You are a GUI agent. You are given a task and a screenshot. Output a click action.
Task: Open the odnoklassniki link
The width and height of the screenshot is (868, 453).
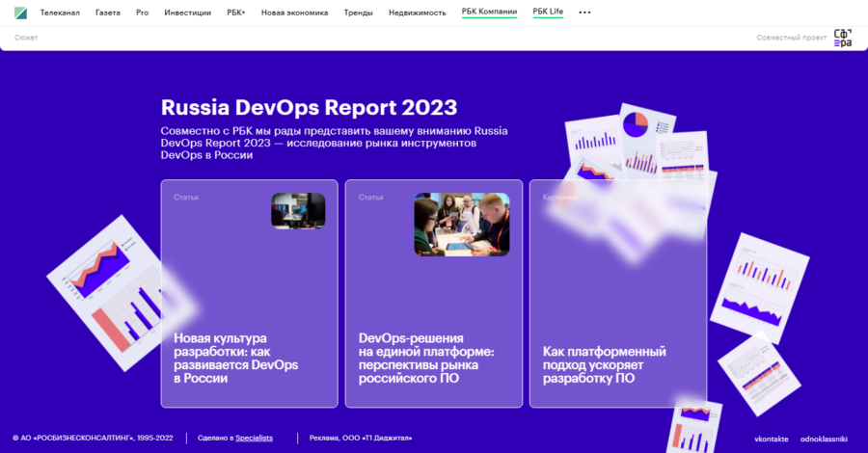(824, 440)
